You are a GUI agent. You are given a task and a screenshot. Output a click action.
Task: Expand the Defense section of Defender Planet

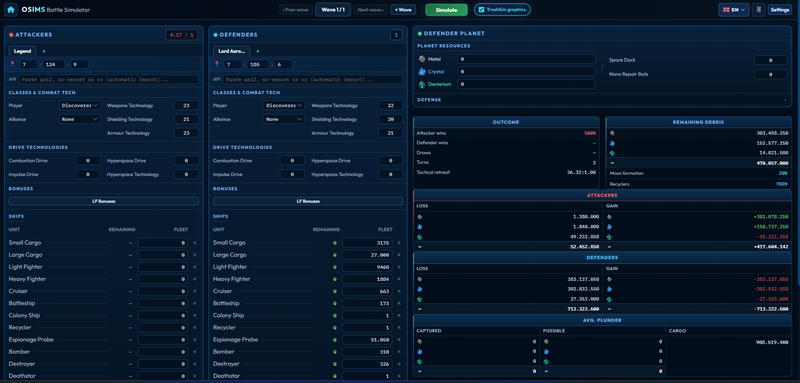click(x=602, y=100)
